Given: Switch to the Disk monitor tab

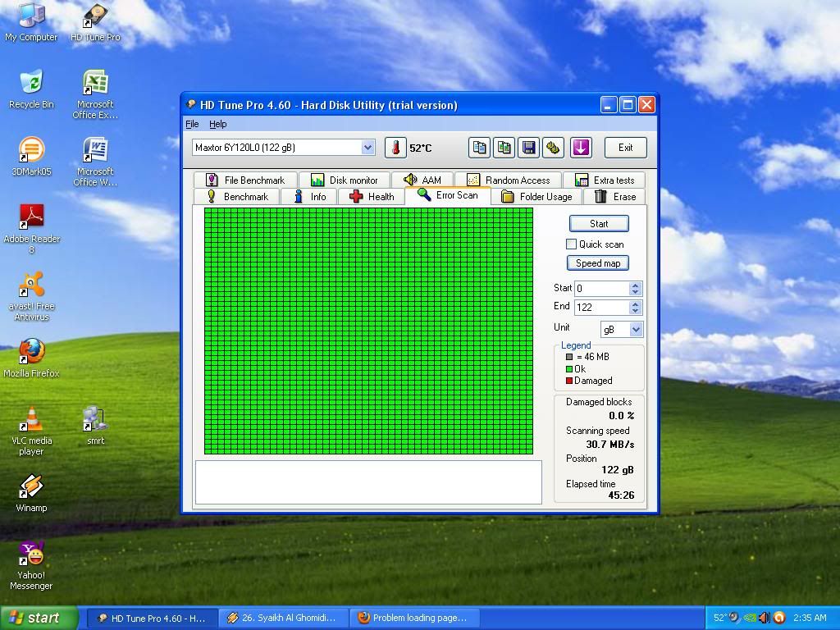Looking at the screenshot, I should coord(344,180).
